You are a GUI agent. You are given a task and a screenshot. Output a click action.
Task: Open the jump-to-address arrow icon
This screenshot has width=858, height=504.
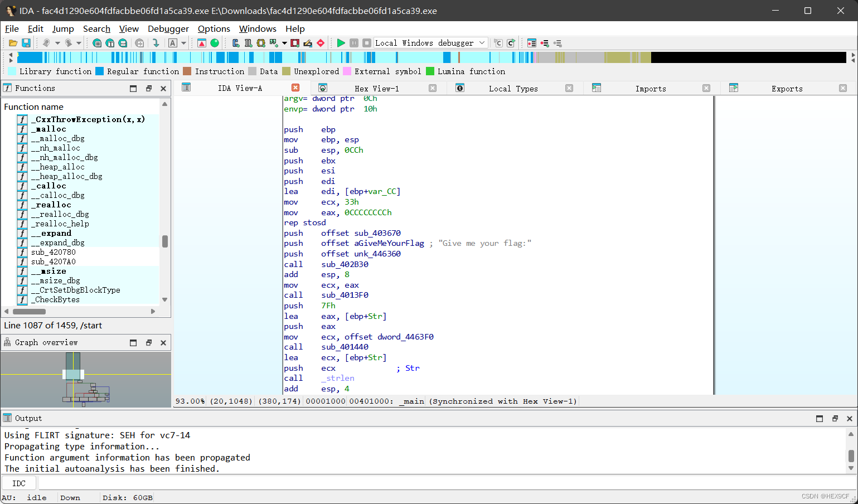click(x=156, y=43)
